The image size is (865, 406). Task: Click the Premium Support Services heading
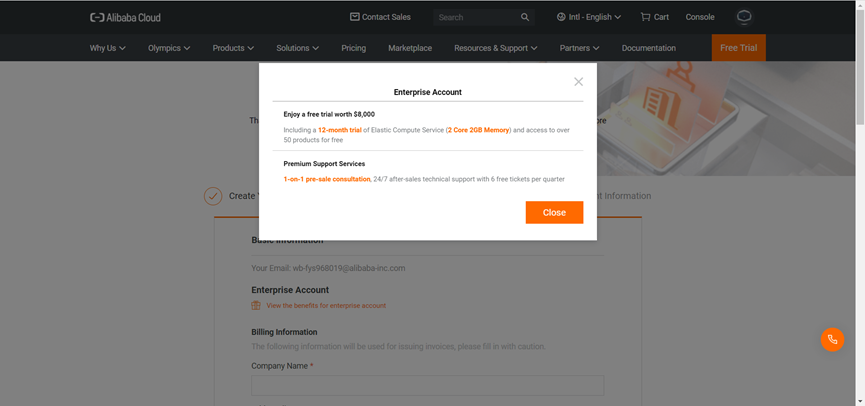tap(324, 164)
